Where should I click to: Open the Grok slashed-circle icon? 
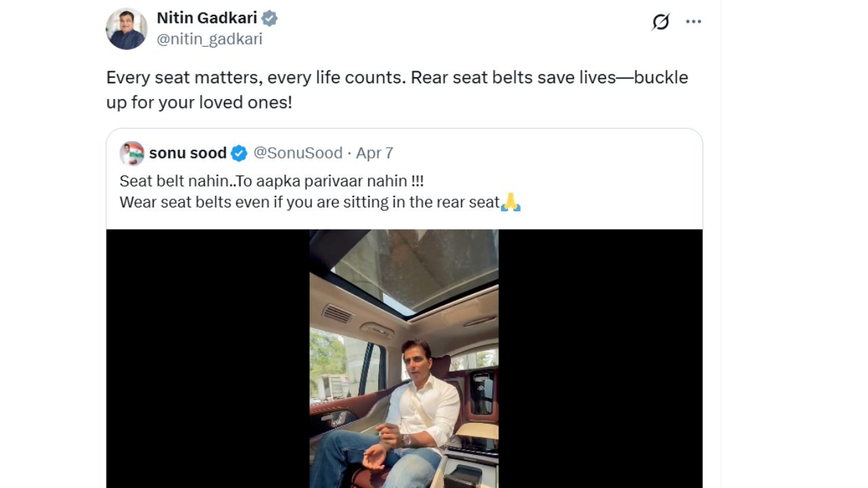coord(660,22)
